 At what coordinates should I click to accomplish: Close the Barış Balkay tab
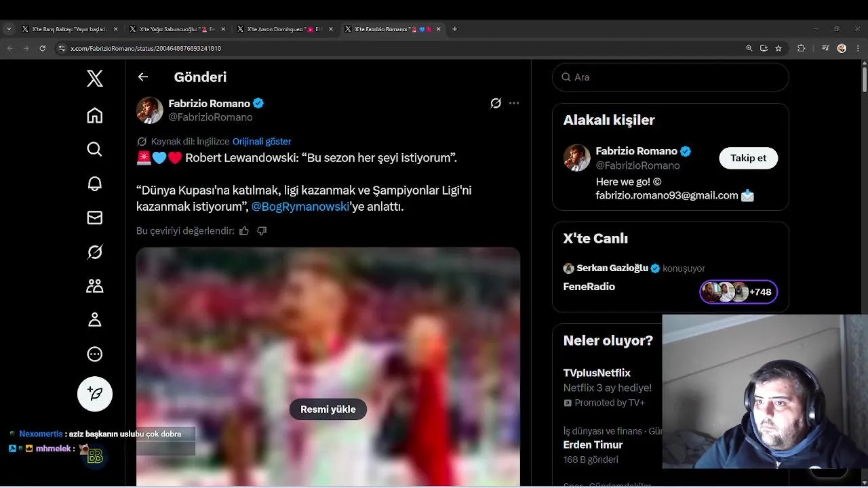point(116,29)
